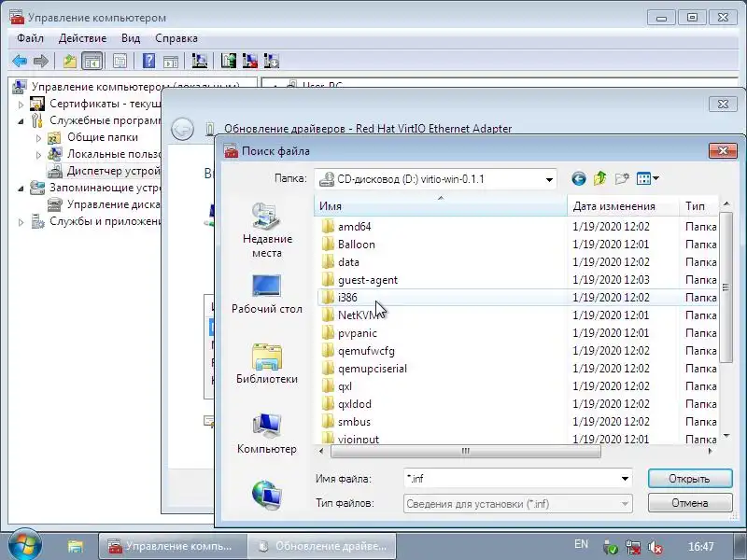This screenshot has height=560, width=747.
Task: Expand the Local Users node
Action: tap(38, 155)
